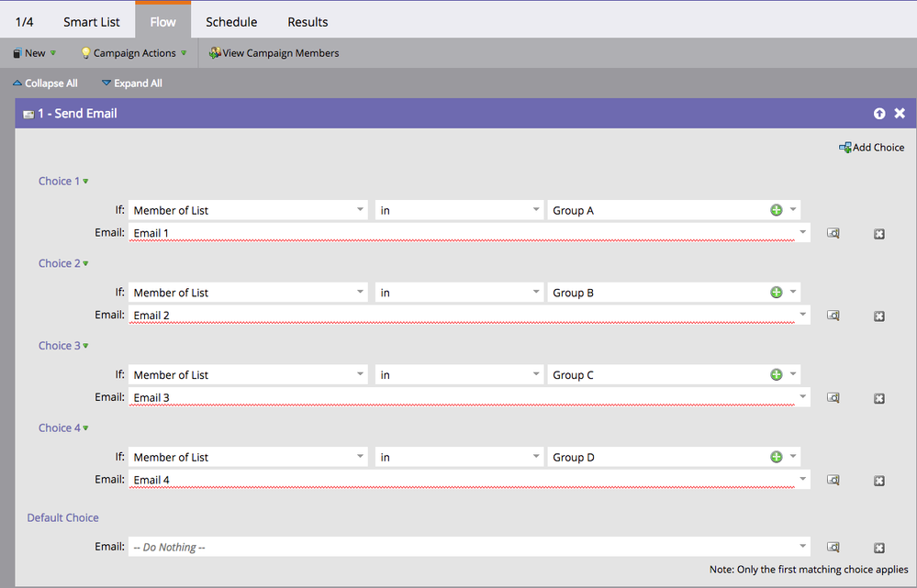Click the green plus next to Group D
This screenshot has width=917, height=588.
[777, 457]
